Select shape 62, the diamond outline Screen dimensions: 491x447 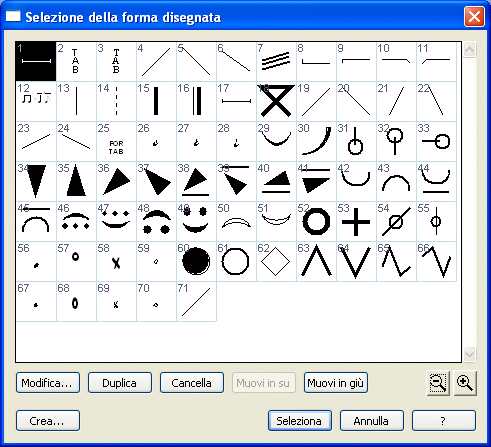point(276,261)
